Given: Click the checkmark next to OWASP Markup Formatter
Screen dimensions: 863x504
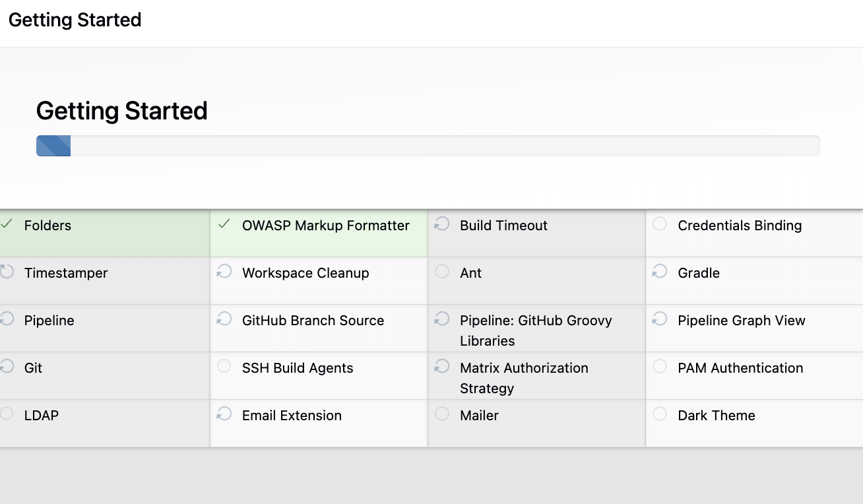Looking at the screenshot, I should 224,224.
